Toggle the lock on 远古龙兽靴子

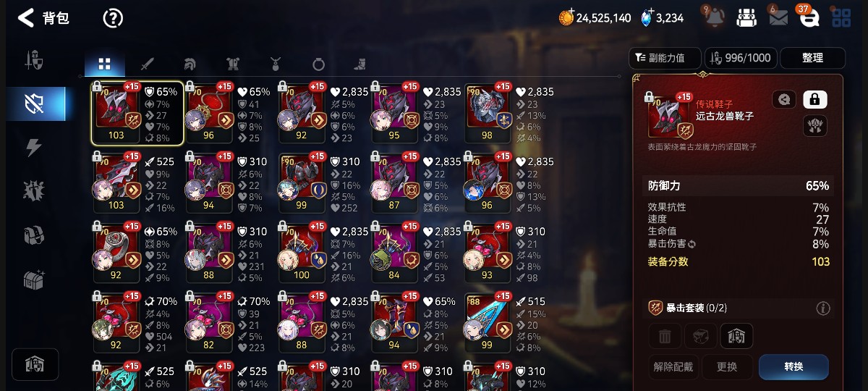pos(815,99)
